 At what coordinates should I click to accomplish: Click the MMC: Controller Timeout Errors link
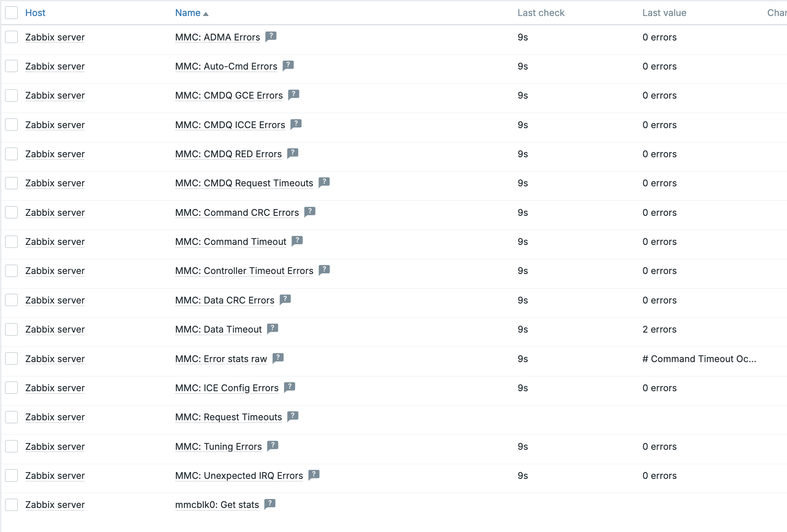click(x=244, y=271)
